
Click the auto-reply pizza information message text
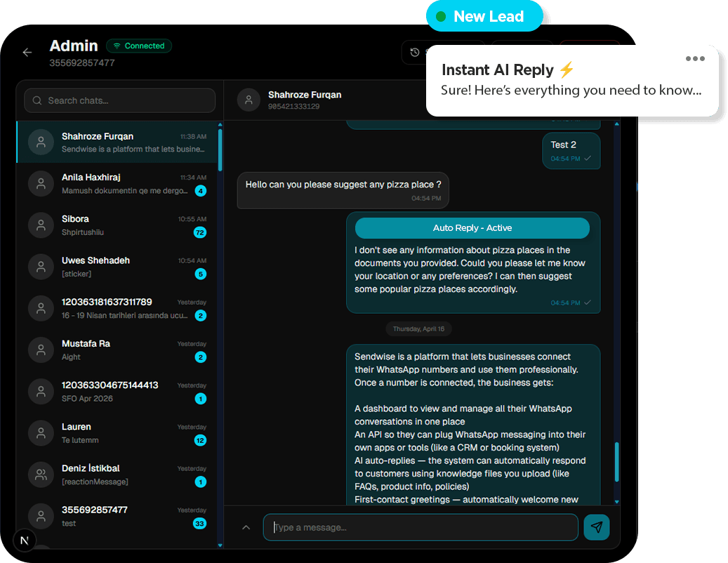pyautogui.click(x=470, y=270)
